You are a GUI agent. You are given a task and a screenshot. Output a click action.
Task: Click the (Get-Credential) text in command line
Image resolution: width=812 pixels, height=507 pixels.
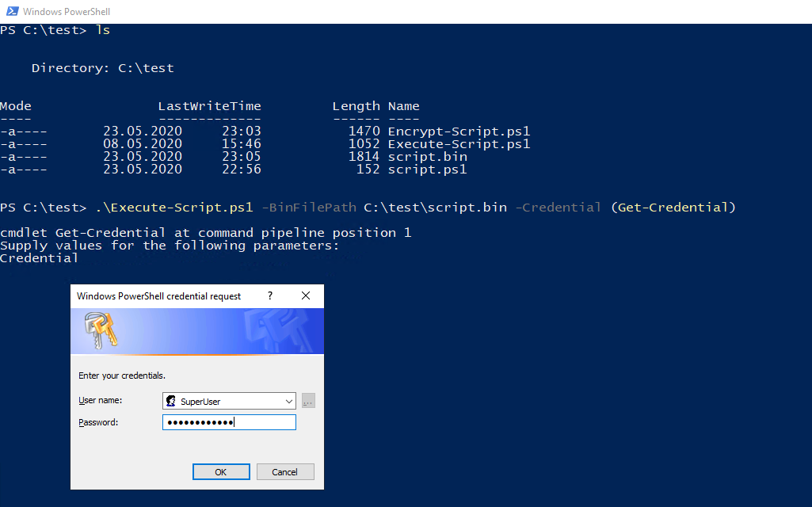673,207
